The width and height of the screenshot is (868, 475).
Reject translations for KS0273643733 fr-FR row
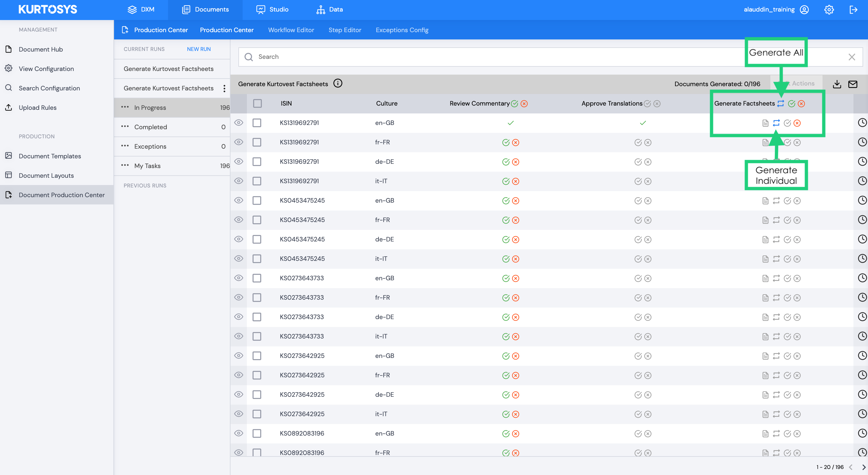pos(648,298)
